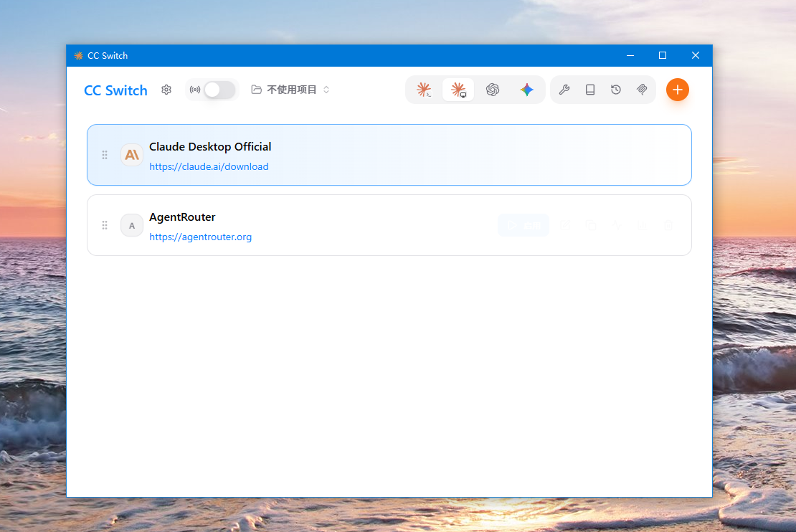This screenshot has height=532, width=796.
Task: Open the book icon in toolbar
Action: (590, 90)
